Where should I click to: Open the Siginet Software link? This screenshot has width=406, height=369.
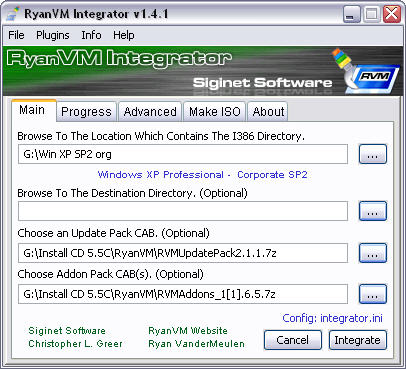(x=67, y=331)
